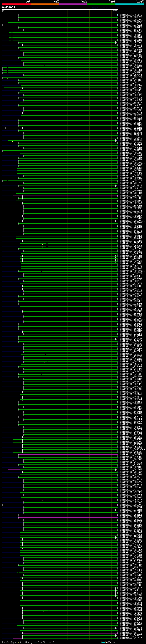Viewport: 146px width, 644px height.
Task: Select the label UniRef100_B8HNI8
Action: 131,281
